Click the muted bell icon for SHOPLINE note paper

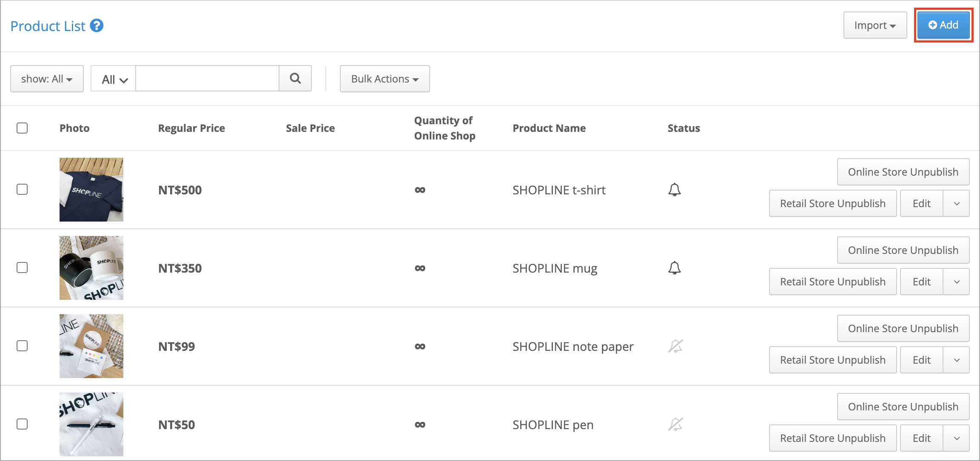point(675,346)
